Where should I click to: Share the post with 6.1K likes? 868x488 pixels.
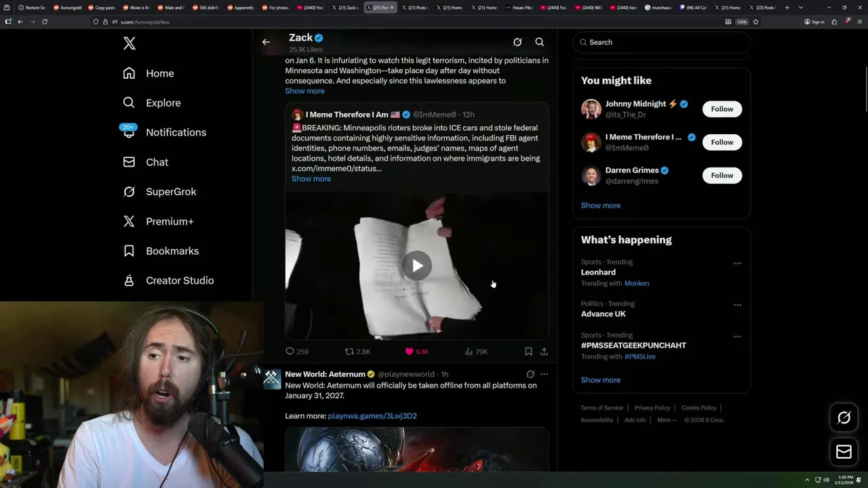pyautogui.click(x=544, y=352)
